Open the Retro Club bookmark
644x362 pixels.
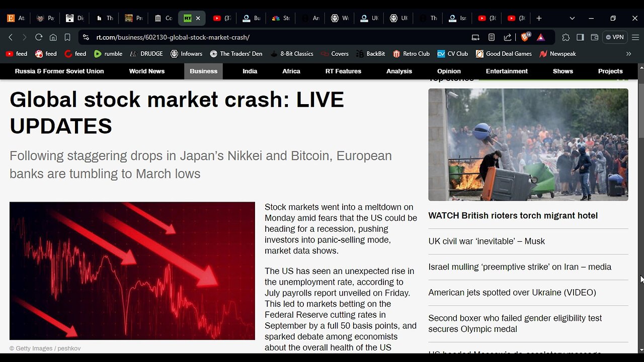(411, 54)
